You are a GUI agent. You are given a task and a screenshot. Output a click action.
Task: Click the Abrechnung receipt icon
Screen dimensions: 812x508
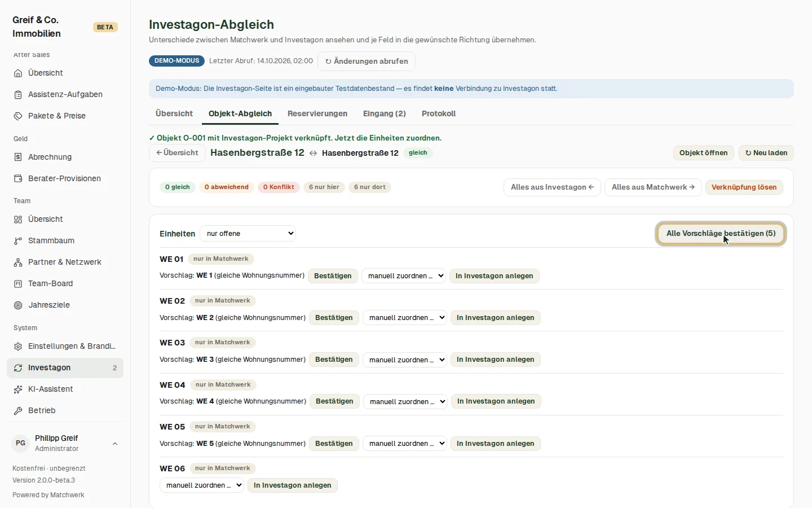point(18,157)
